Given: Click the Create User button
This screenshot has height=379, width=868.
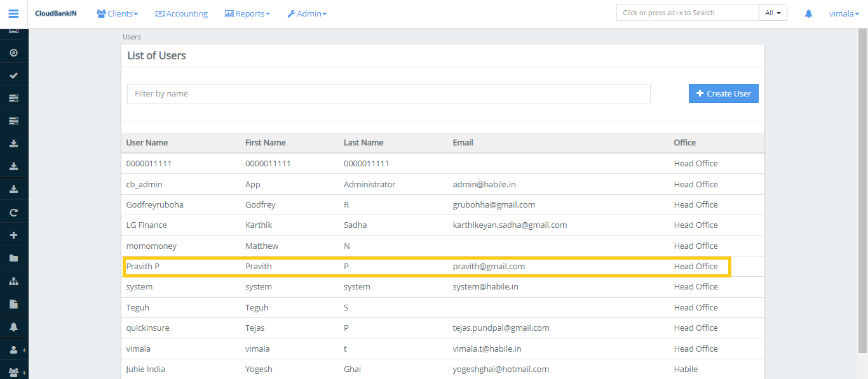Looking at the screenshot, I should 723,93.
